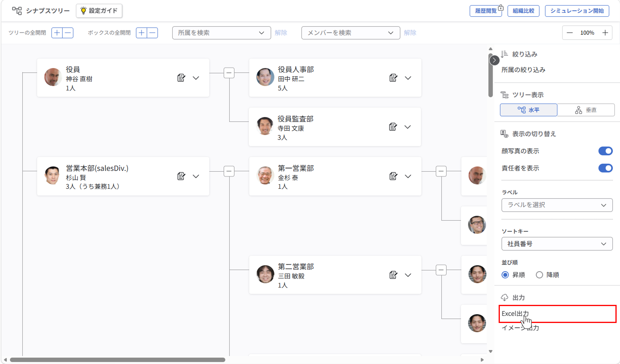Click the scroll left arrow at bottom
620x364 pixels.
[x=5, y=360]
